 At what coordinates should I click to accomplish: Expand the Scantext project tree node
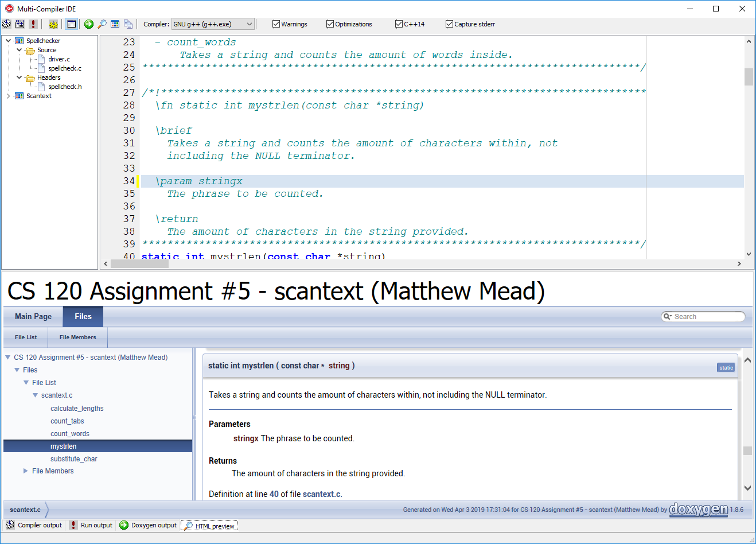(x=9, y=96)
